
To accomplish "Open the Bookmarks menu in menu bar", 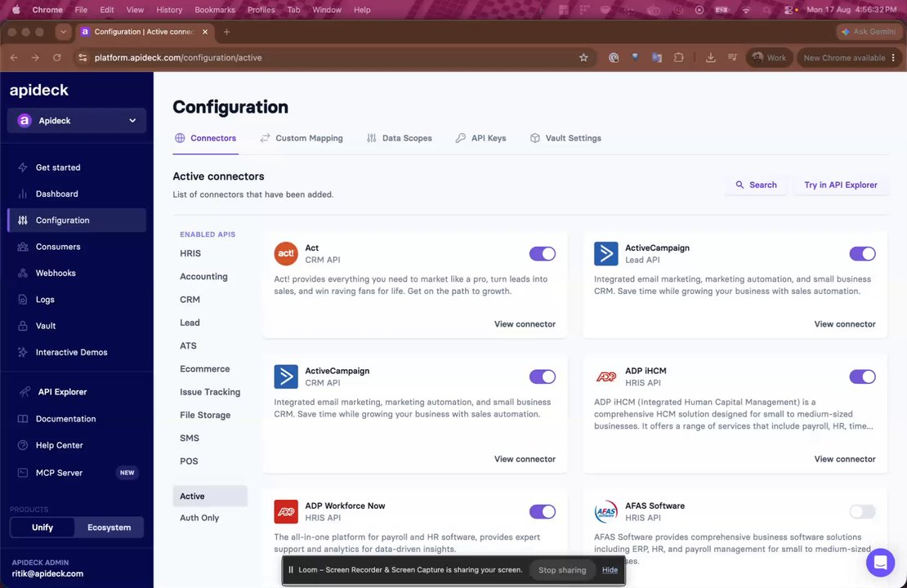I will pyautogui.click(x=215, y=10).
